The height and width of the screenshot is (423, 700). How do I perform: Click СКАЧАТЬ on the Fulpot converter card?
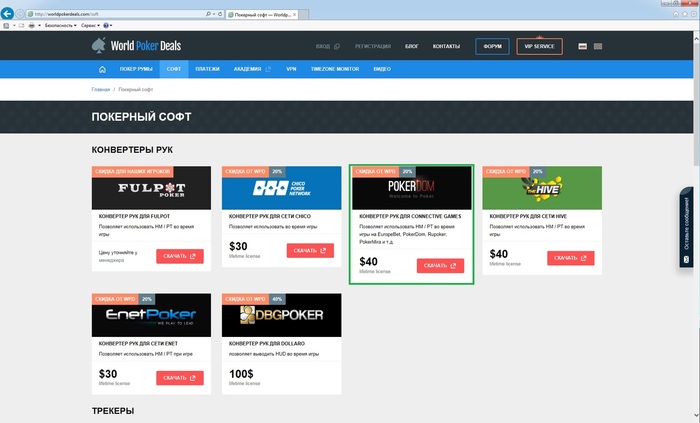click(x=180, y=256)
